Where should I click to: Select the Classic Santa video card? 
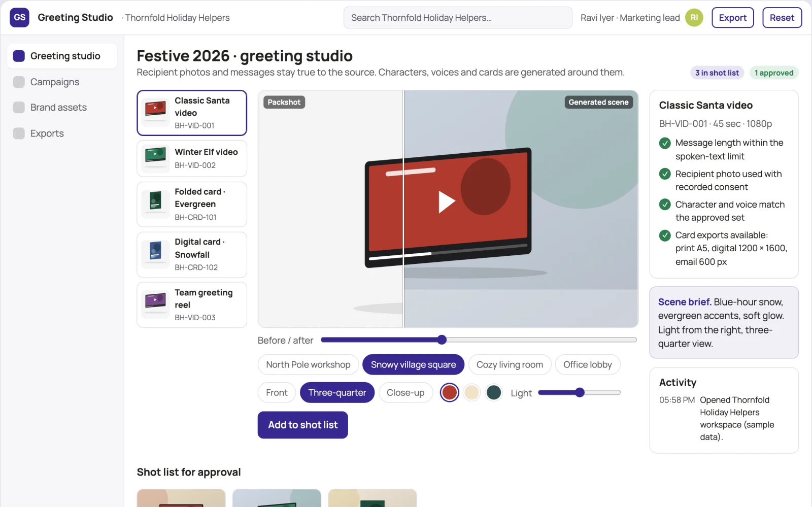[192, 113]
